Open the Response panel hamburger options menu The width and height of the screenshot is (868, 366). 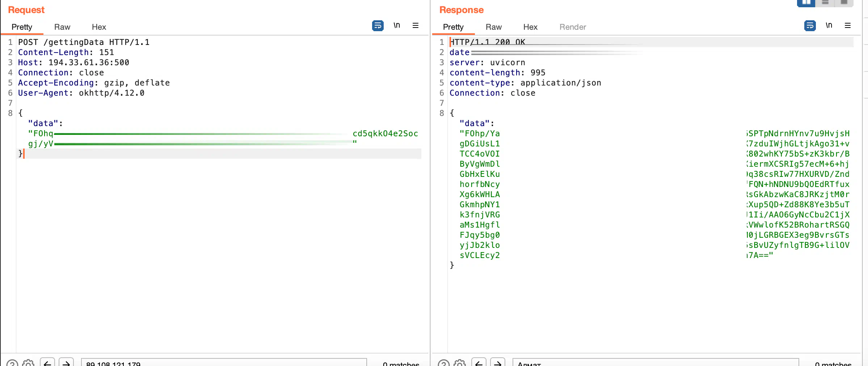[848, 25]
